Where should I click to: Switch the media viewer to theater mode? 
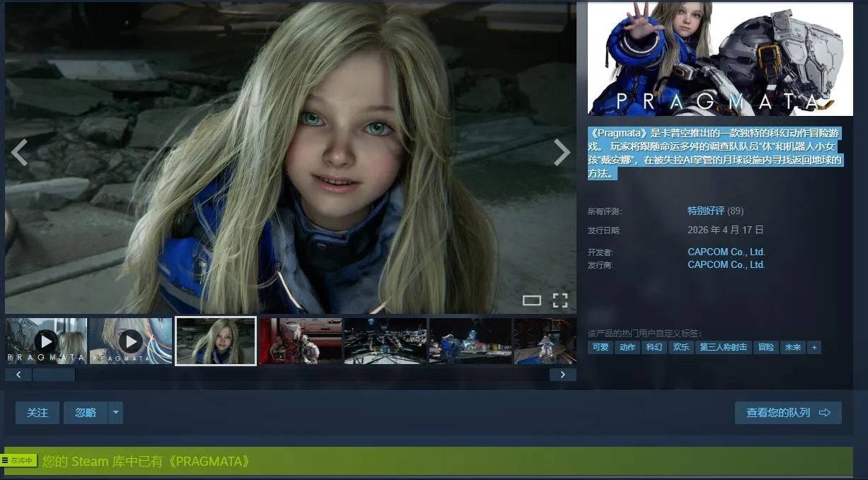click(531, 300)
